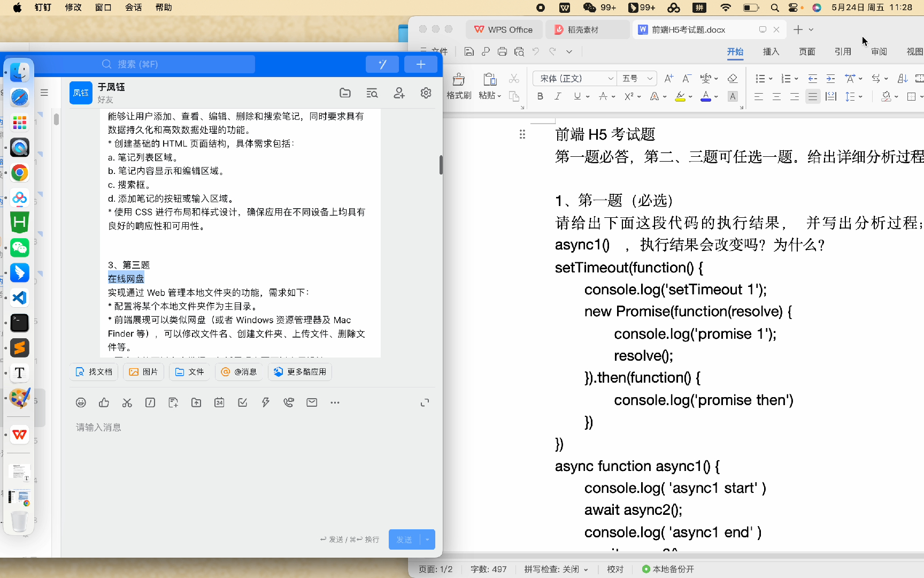Click the 文件 button in chat quick bar
924x578 pixels.
coord(189,371)
